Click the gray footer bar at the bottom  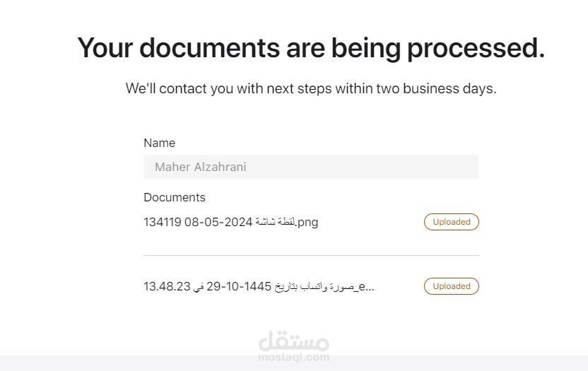click(294, 363)
